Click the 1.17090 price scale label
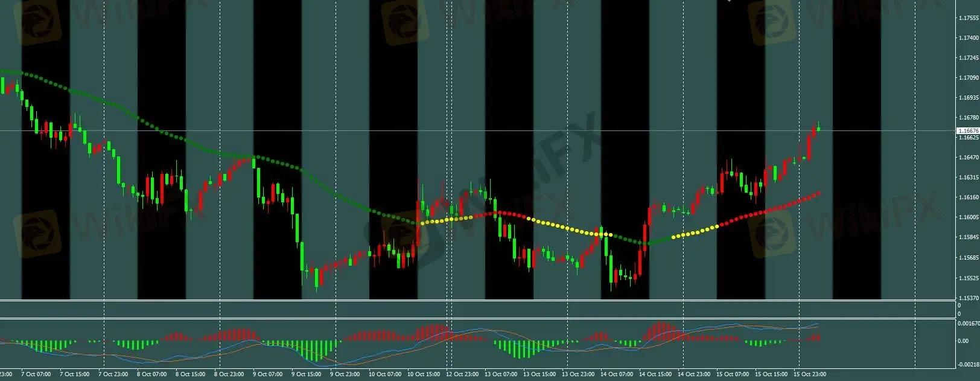980x381 pixels. (968, 78)
